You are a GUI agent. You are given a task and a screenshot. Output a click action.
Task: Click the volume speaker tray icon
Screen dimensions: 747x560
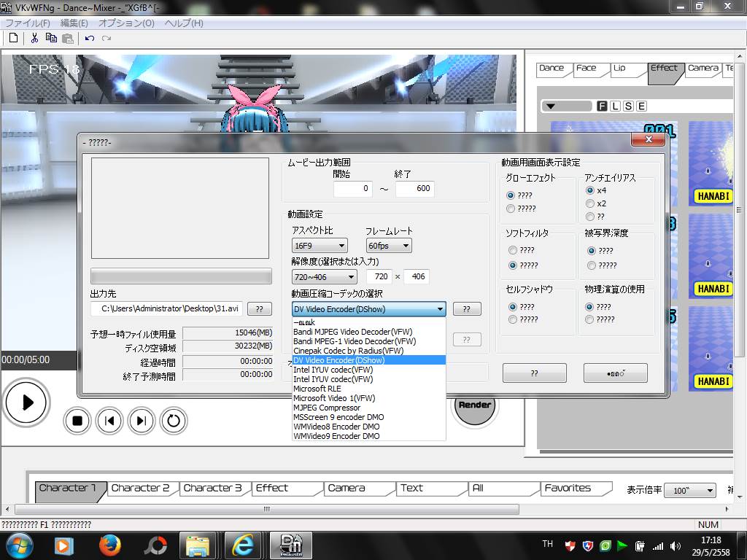[x=675, y=547]
